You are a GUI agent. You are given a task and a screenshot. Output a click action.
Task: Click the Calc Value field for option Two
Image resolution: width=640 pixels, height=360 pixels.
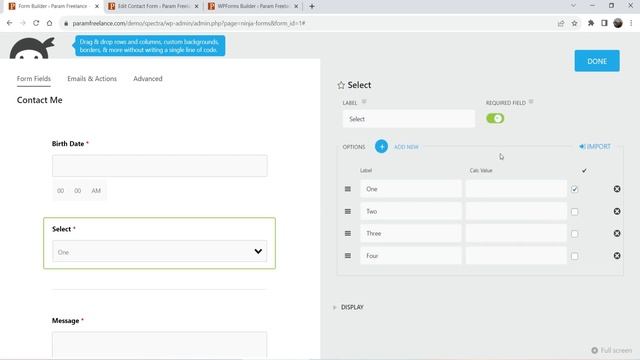(x=516, y=211)
